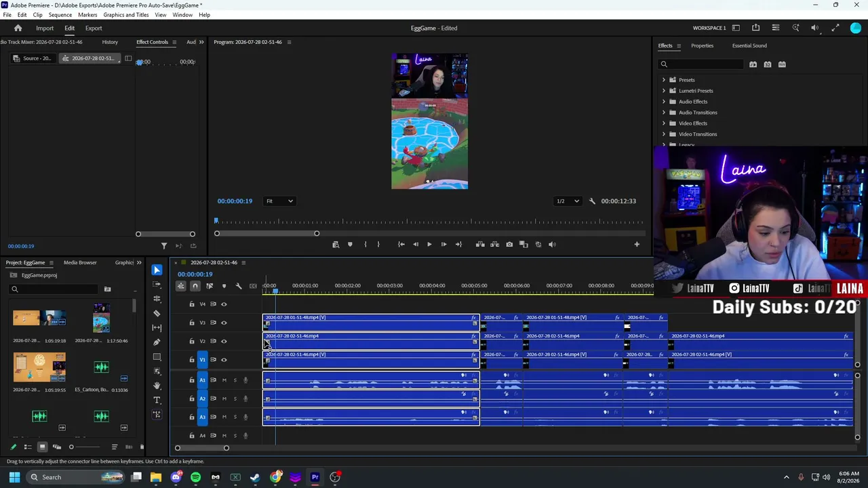The width and height of the screenshot is (868, 488).
Task: Mute audio track A1
Action: point(224,380)
